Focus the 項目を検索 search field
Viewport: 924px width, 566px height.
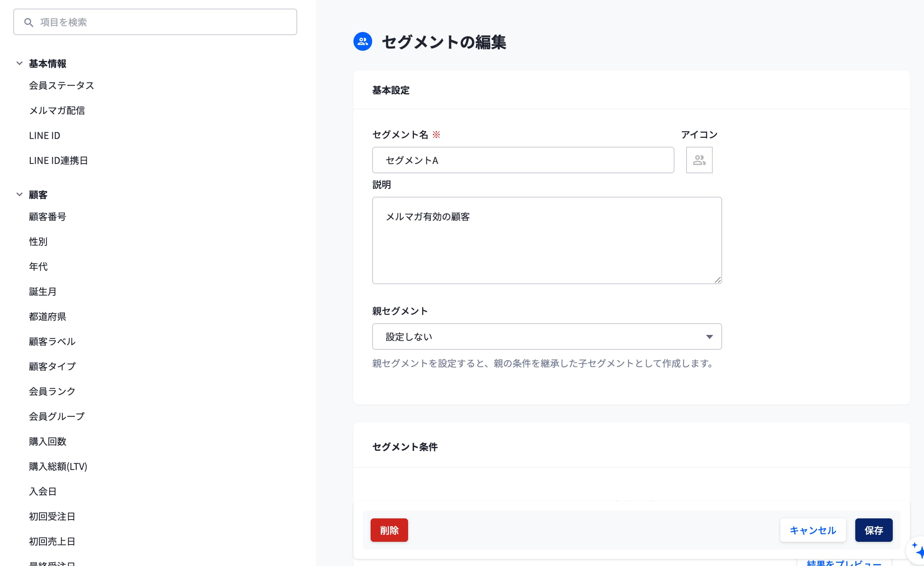tap(164, 22)
